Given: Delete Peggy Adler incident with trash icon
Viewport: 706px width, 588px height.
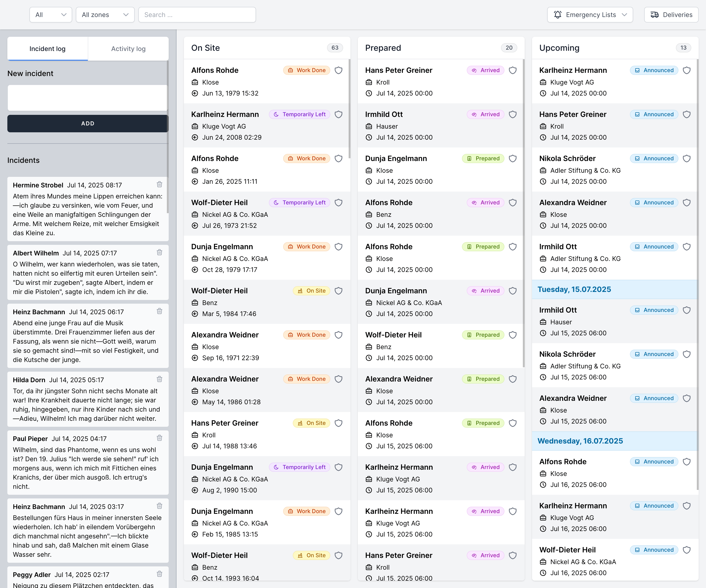Looking at the screenshot, I should [x=159, y=574].
